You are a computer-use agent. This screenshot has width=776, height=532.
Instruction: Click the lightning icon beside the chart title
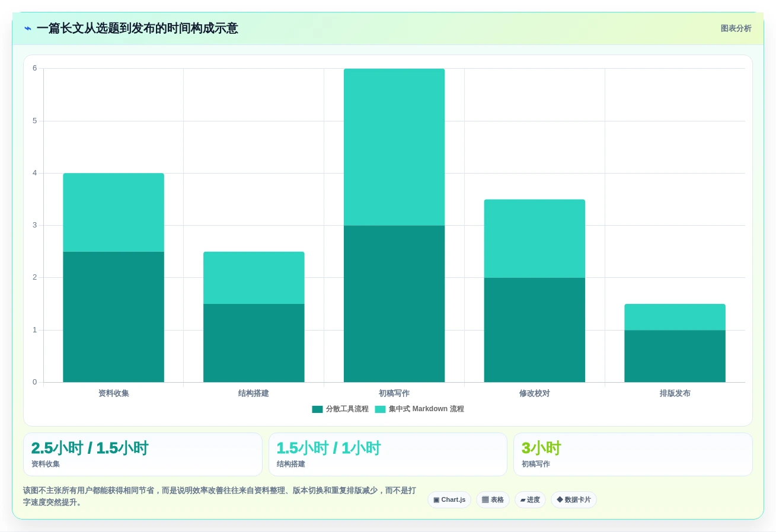(x=28, y=28)
